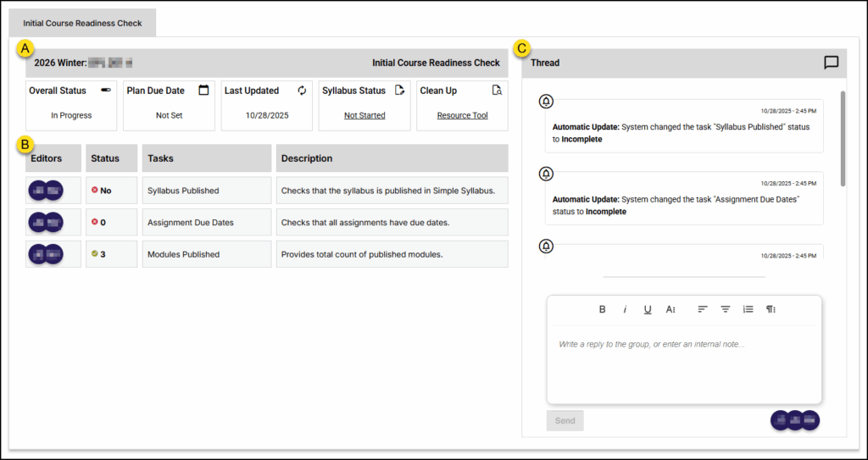Viewport: 868px width, 460px height.
Task: Click the Syllabus Published Incomplete thread message
Action: pyautogui.click(x=684, y=125)
